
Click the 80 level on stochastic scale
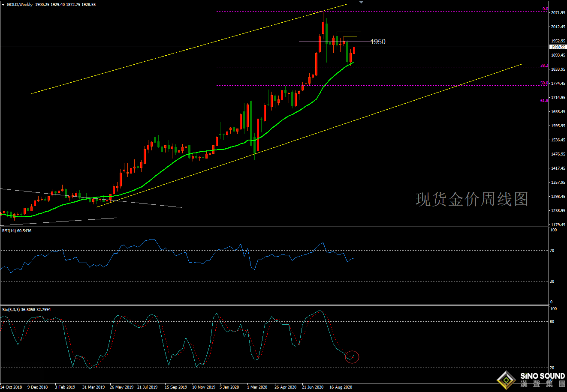[553, 322]
